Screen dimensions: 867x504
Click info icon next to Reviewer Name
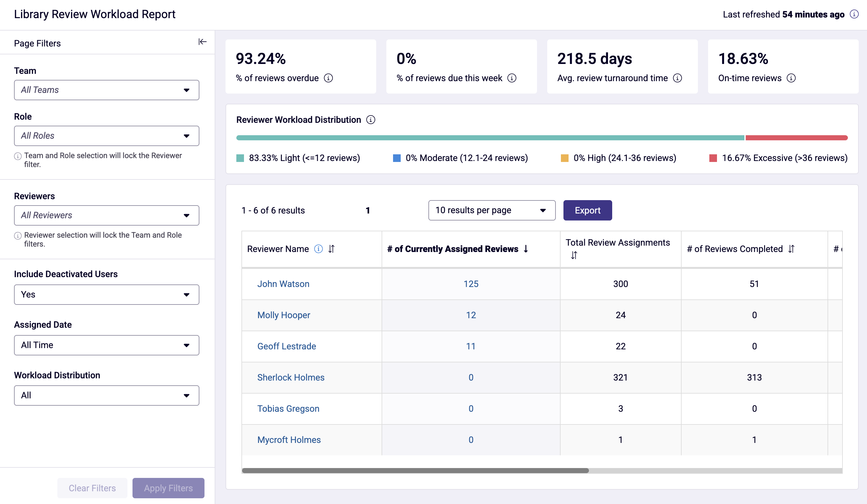click(319, 248)
